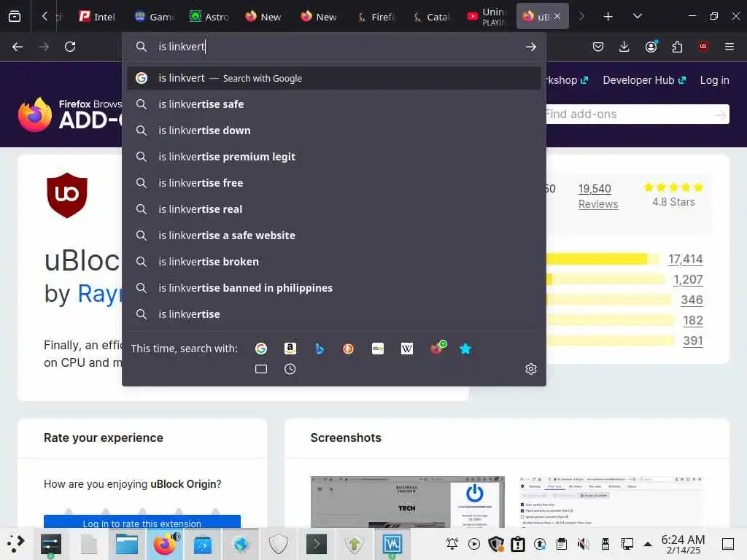Switch to the Catal tab
The width and height of the screenshot is (747, 560).
(431, 17)
